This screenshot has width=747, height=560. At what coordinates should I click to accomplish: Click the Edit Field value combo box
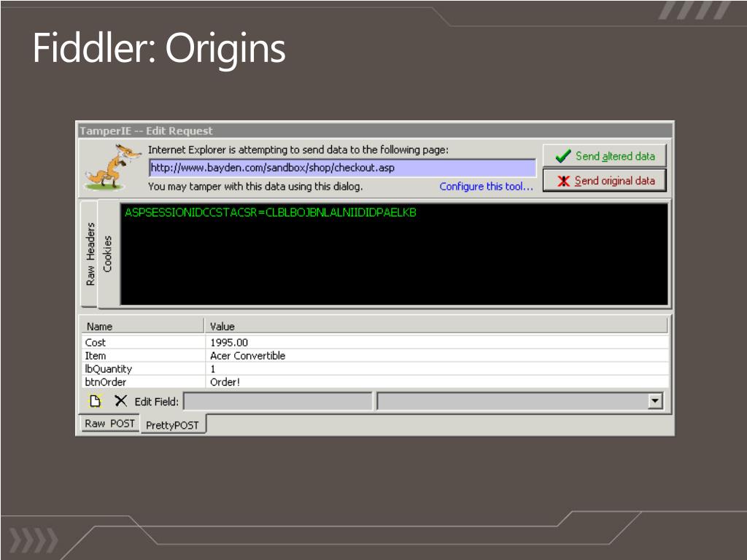point(519,401)
